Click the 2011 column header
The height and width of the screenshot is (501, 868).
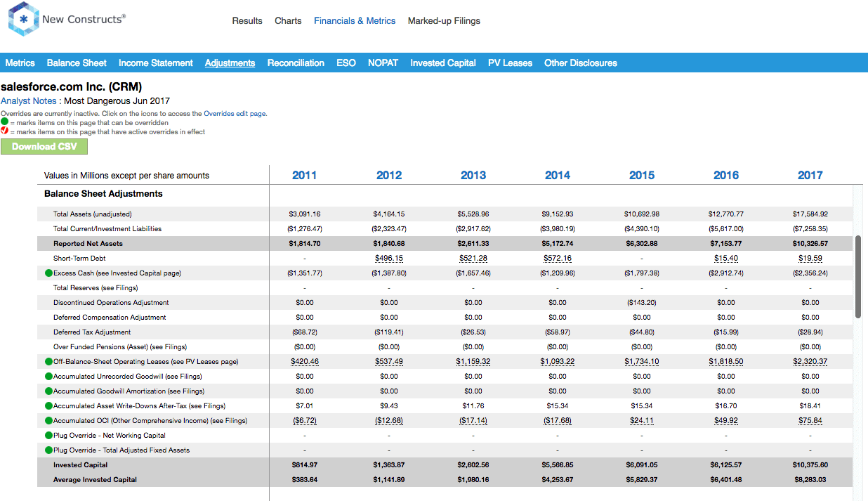point(304,175)
